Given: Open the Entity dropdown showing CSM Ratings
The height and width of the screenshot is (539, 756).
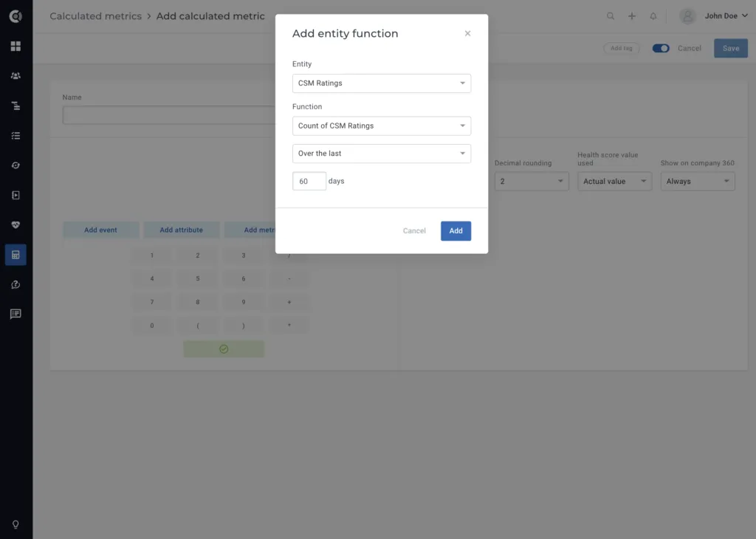Looking at the screenshot, I should (382, 83).
